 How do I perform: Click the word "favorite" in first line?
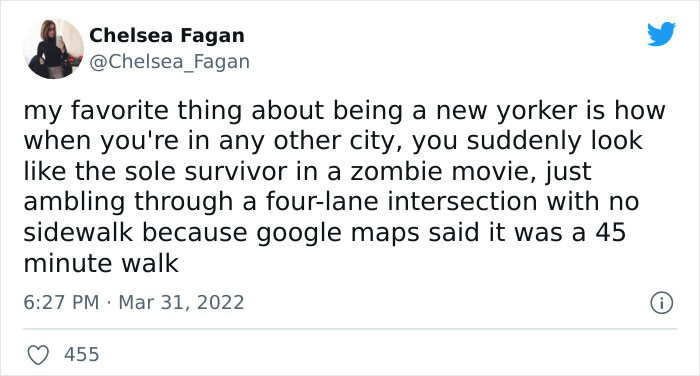(x=120, y=111)
